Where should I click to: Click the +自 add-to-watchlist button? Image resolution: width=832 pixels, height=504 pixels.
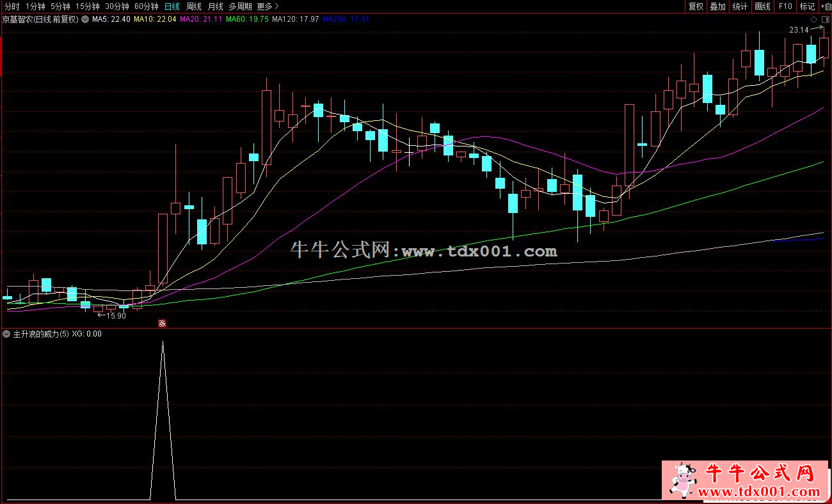click(x=826, y=6)
